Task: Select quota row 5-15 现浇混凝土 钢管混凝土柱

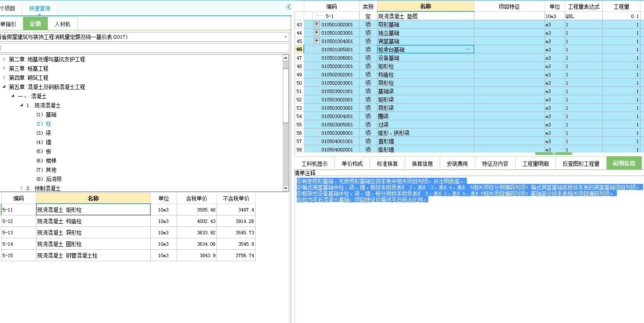Action: click(128, 255)
